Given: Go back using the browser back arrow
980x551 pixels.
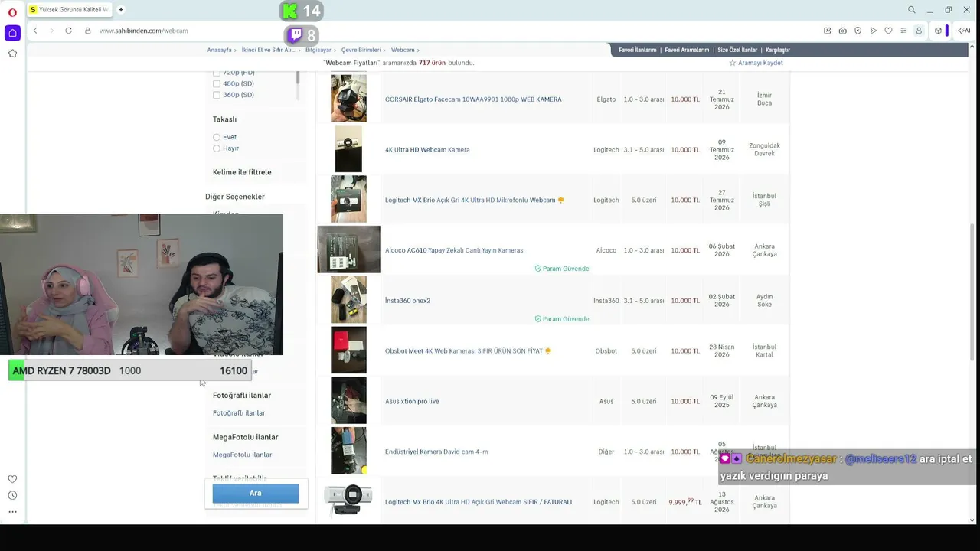Looking at the screenshot, I should 35,31.
